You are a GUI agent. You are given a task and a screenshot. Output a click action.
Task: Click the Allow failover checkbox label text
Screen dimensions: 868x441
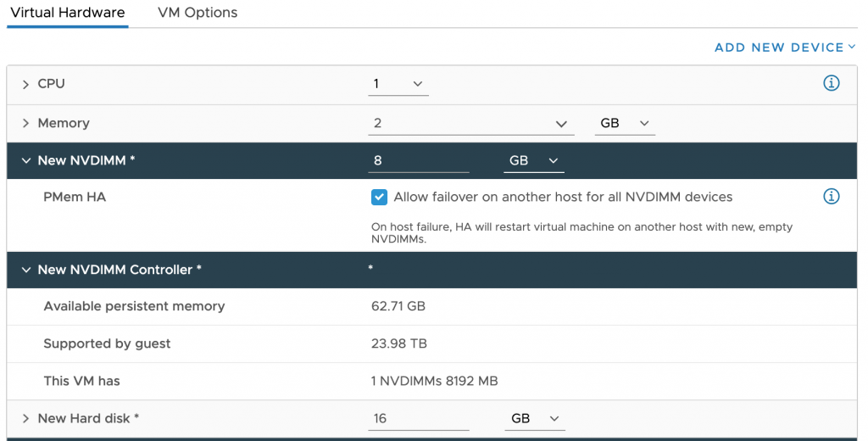coord(563,197)
